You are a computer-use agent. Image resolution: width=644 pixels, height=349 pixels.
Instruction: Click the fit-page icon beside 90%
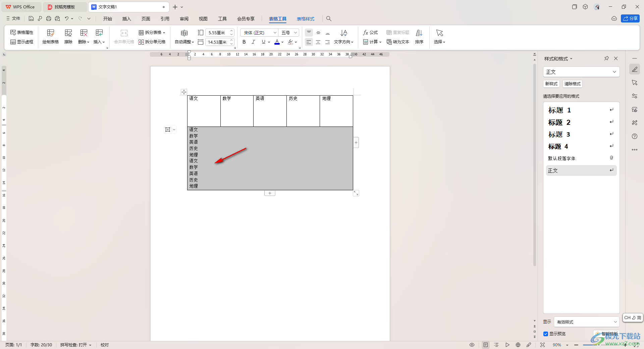coord(542,345)
